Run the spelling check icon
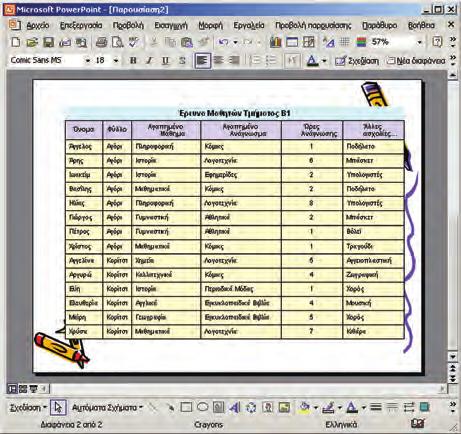461x434 pixels. pyautogui.click(x=134, y=42)
